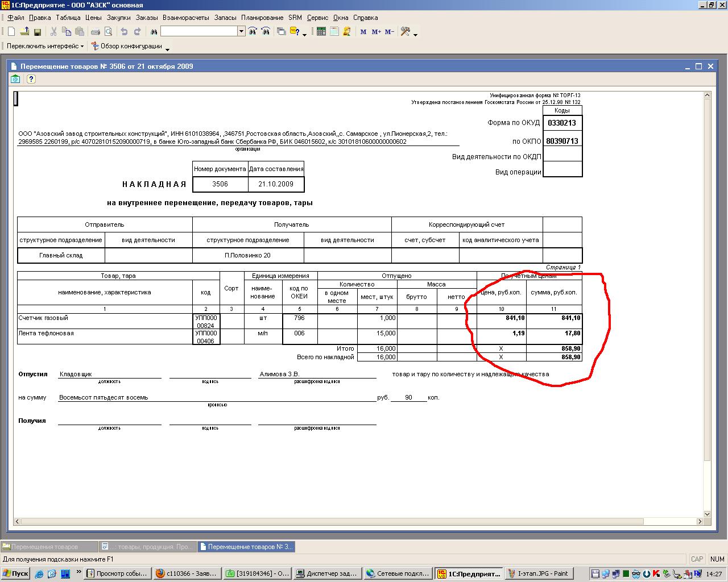Expand the tools (hammer) icon dropdown arrow
Screen dimensions: 728x582
click(416, 34)
